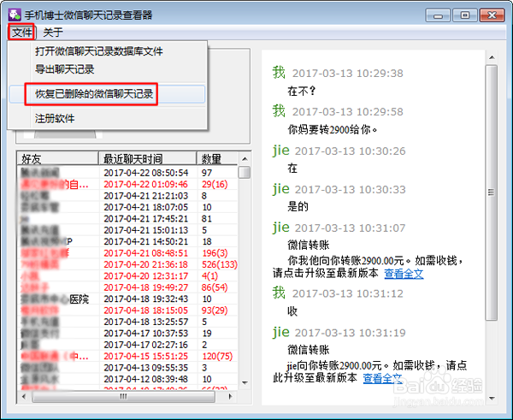513x420 pixels.
Task: Click chat message 你妈要转2900给你。
Action: click(333, 130)
